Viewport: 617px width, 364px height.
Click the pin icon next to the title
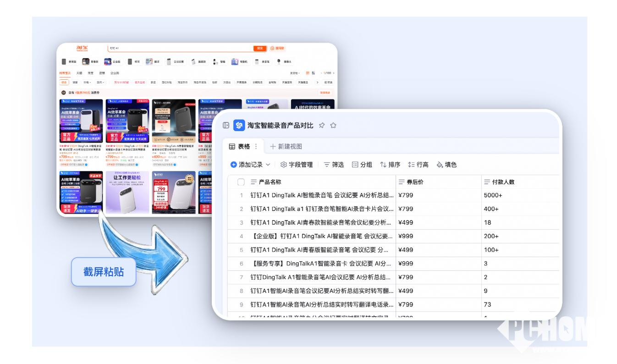[322, 125]
